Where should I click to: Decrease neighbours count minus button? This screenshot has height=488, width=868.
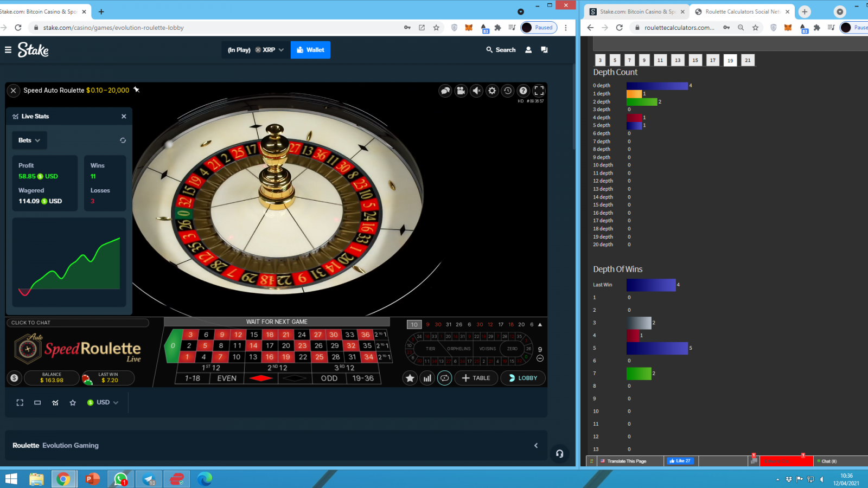tap(540, 358)
